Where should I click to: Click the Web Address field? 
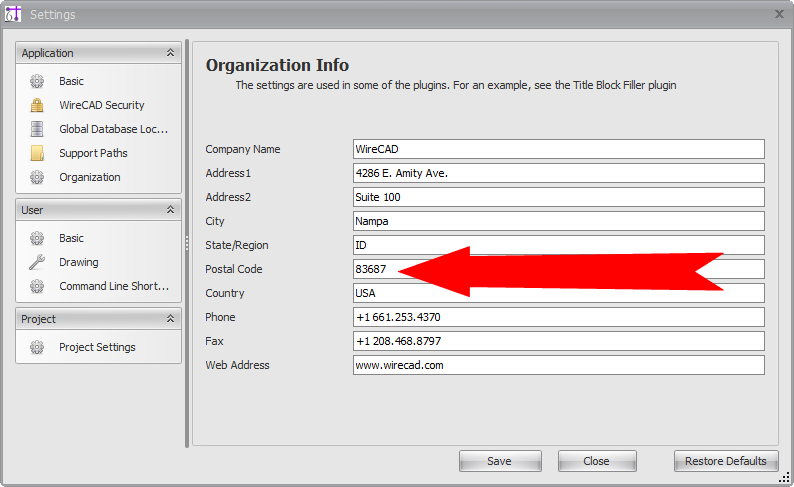click(x=559, y=365)
